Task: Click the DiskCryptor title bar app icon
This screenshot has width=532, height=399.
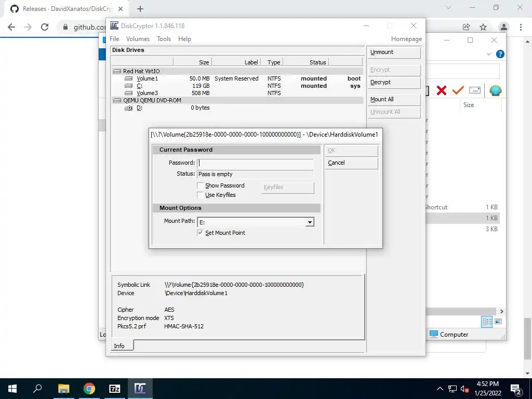Action: (114, 26)
